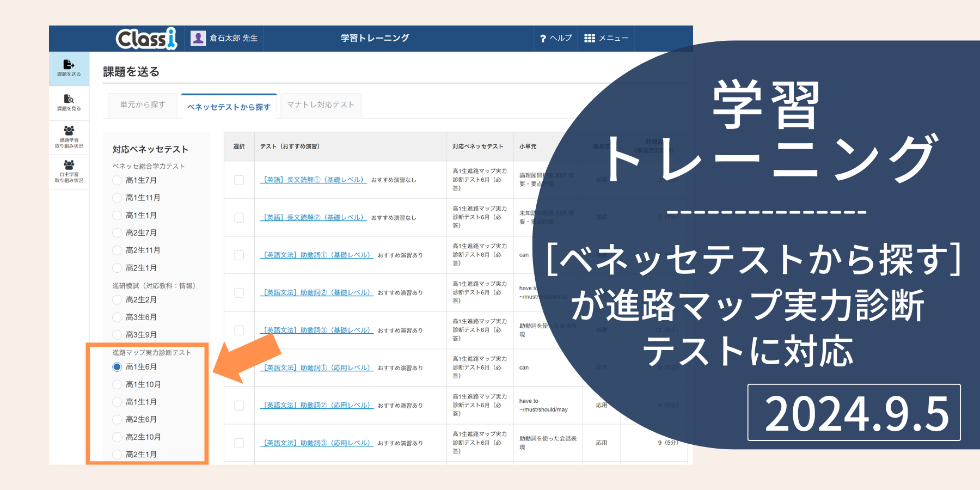Click 9（5分） value in last row
This screenshot has height=490, width=980.
click(668, 443)
